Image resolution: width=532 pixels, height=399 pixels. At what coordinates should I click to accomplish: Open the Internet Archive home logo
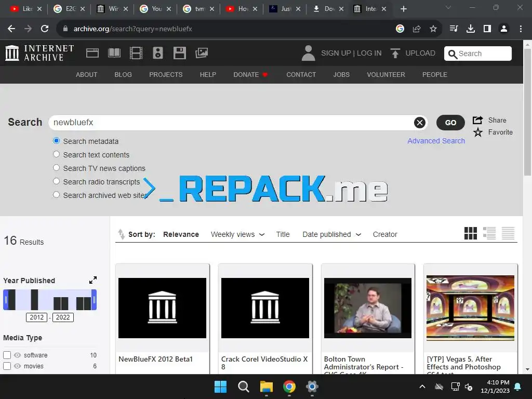pyautogui.click(x=39, y=53)
